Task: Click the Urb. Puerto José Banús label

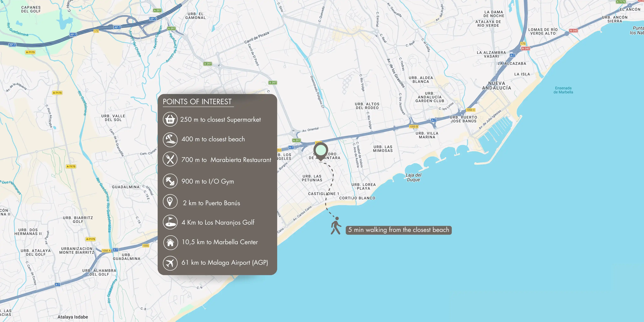Action: click(463, 119)
